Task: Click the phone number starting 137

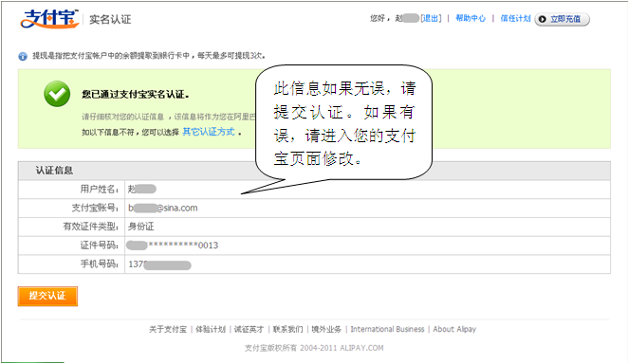Action: [x=159, y=264]
